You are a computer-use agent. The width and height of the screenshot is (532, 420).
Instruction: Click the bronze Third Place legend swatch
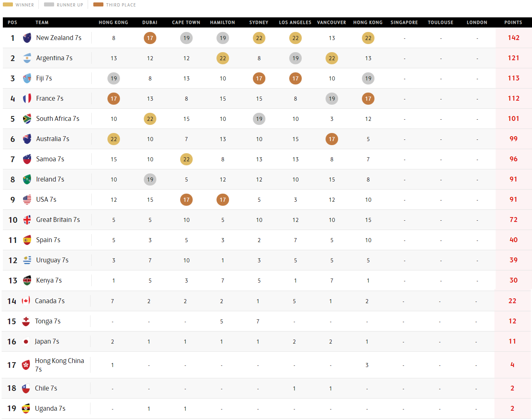(98, 5)
